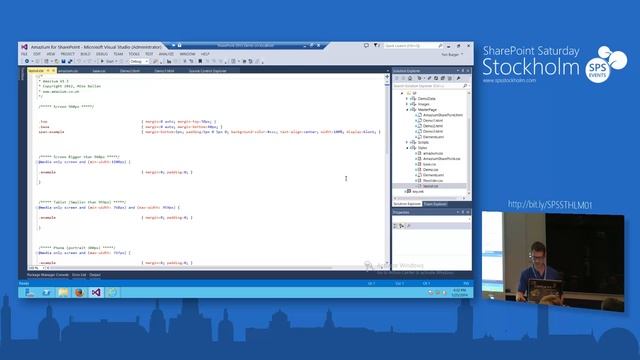Close the active yellow editor tab
This screenshot has height=360, width=640.
pyautogui.click(x=53, y=71)
